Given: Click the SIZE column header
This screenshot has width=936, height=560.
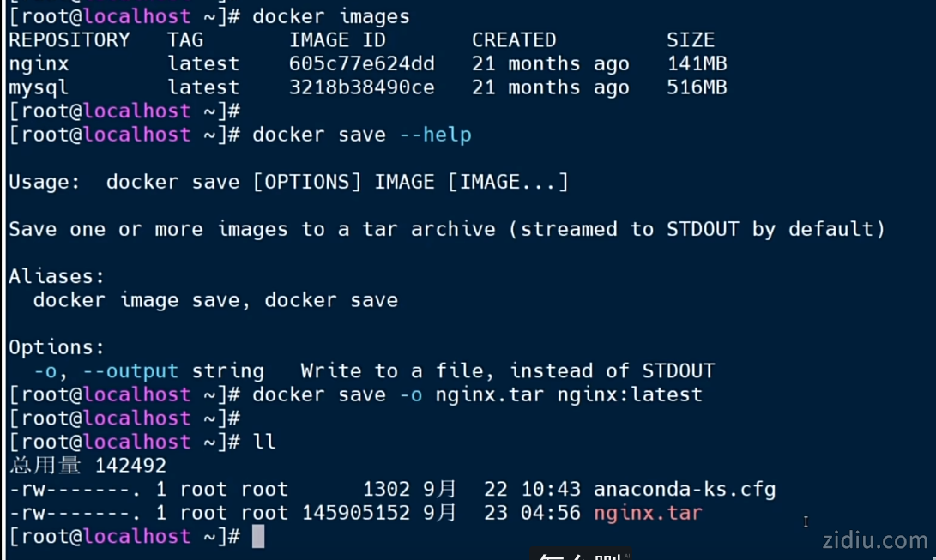Looking at the screenshot, I should (x=691, y=40).
